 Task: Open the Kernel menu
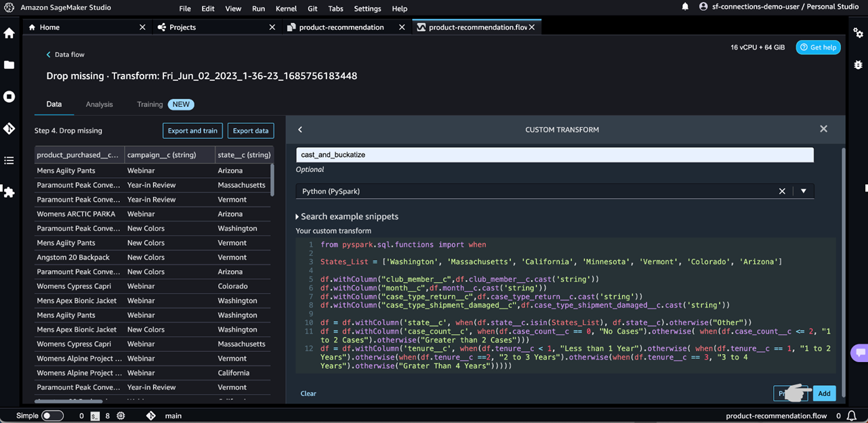coord(286,8)
